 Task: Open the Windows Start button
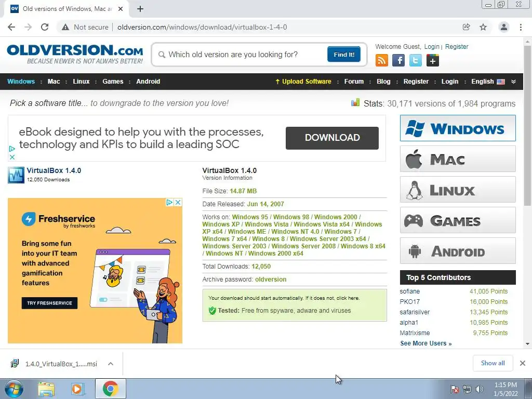14,389
